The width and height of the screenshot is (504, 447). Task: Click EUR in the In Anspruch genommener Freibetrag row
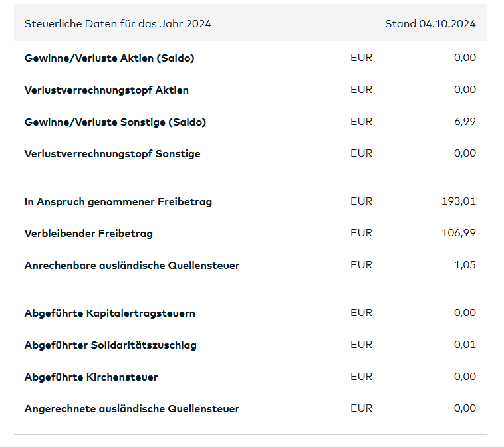click(361, 201)
